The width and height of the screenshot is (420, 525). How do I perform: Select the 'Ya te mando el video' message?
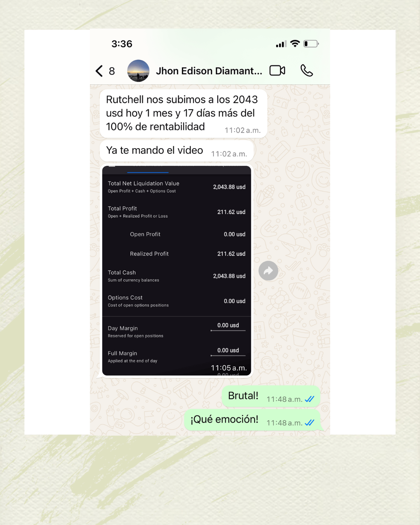click(x=177, y=151)
